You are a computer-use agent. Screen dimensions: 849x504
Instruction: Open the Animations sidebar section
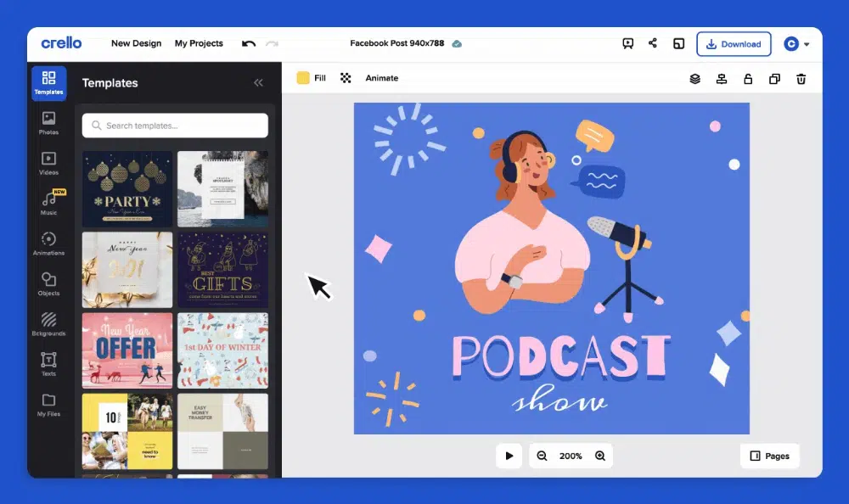click(48, 244)
